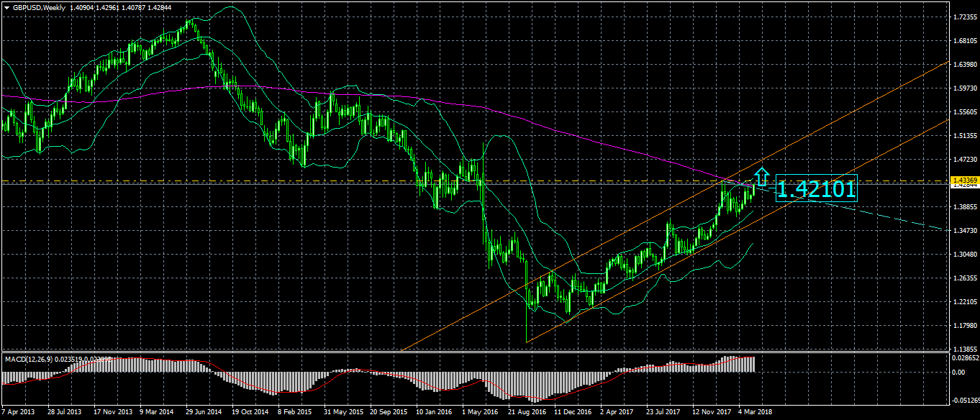Click the 1.47230 level on price axis
This screenshot has width=980, height=420.
(x=963, y=159)
